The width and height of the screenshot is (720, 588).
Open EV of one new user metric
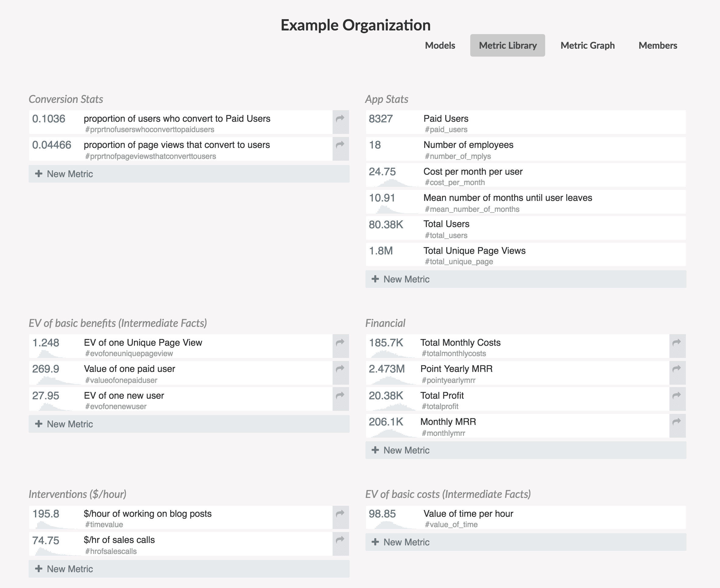coord(181,399)
